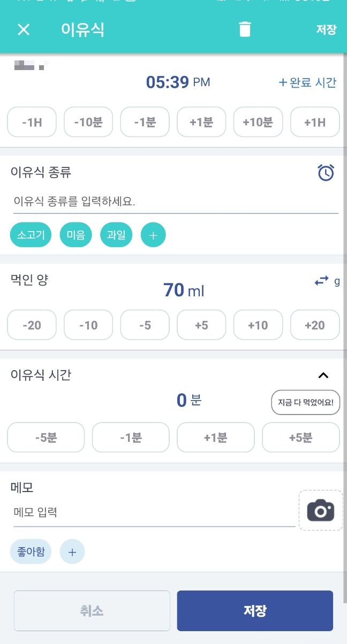Collapse the 이유식 시간 section chevron

[323, 375]
